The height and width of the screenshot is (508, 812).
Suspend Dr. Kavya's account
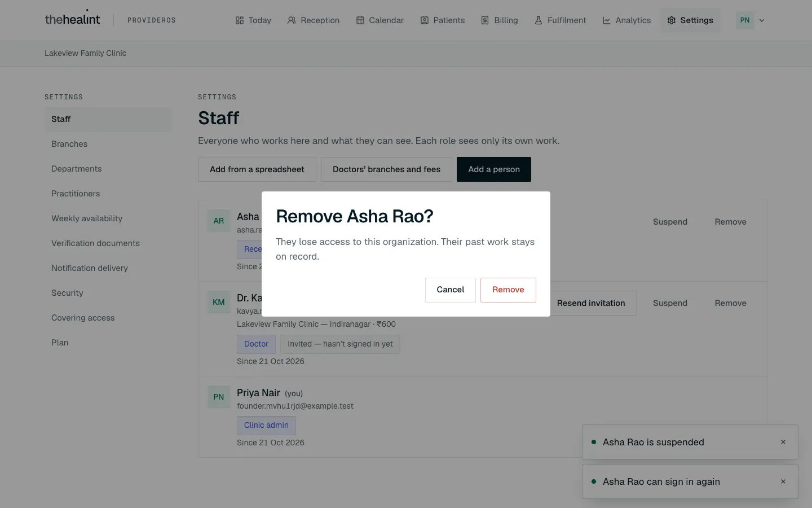point(670,303)
